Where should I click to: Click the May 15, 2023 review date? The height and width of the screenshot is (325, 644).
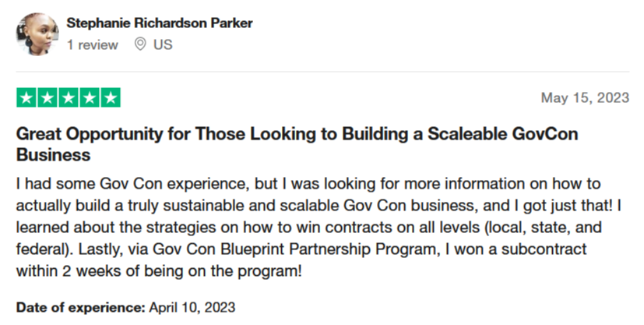[x=585, y=97]
